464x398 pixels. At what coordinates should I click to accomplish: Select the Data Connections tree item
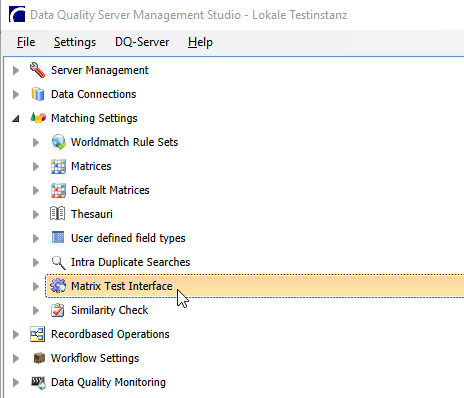[93, 94]
